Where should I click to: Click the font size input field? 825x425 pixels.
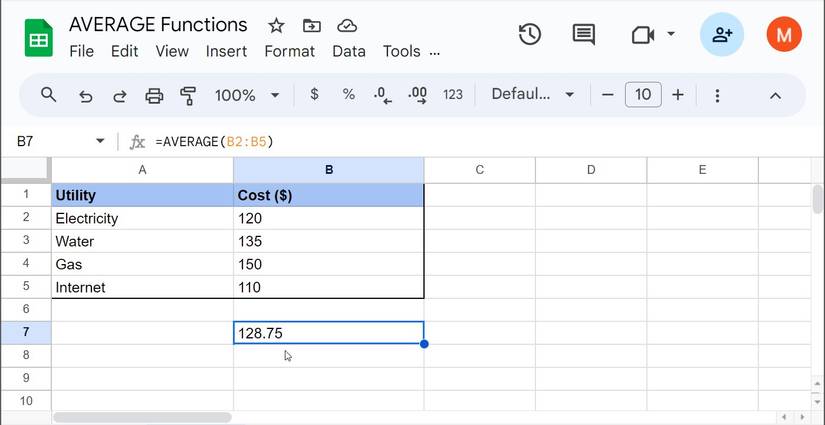coord(642,95)
